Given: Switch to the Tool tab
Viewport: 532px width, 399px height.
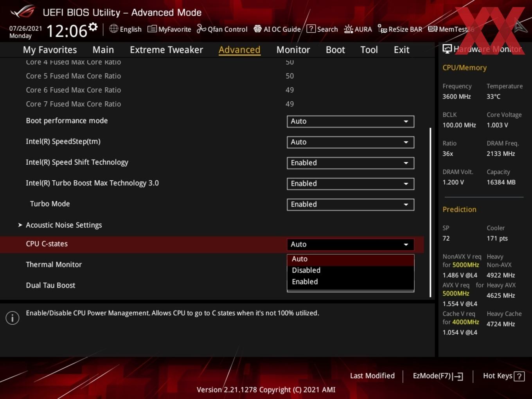Looking at the screenshot, I should 369,50.
